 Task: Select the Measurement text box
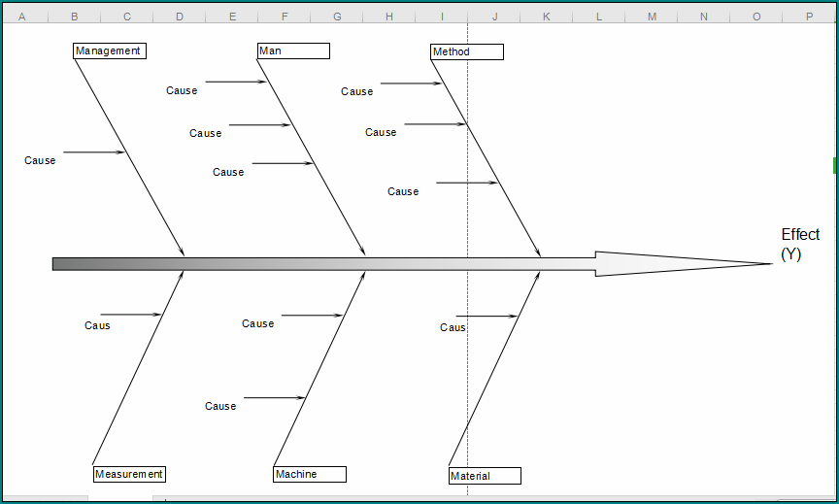pos(129,474)
